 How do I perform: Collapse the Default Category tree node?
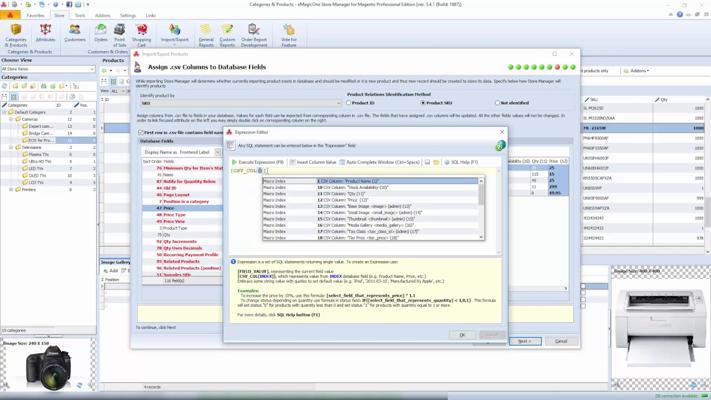(x=5, y=112)
